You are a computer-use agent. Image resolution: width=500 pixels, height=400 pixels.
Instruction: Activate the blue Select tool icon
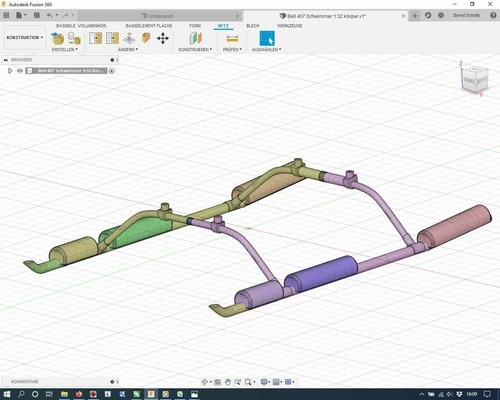pos(267,38)
